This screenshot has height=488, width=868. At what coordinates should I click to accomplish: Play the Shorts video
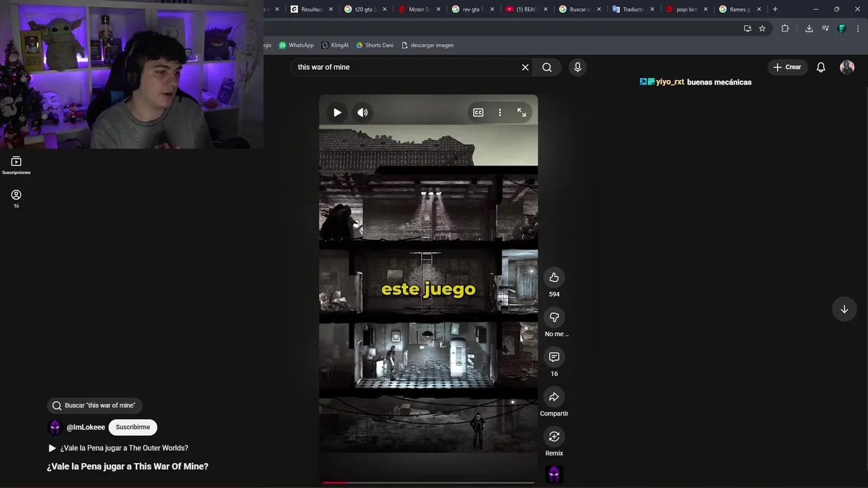(x=337, y=113)
